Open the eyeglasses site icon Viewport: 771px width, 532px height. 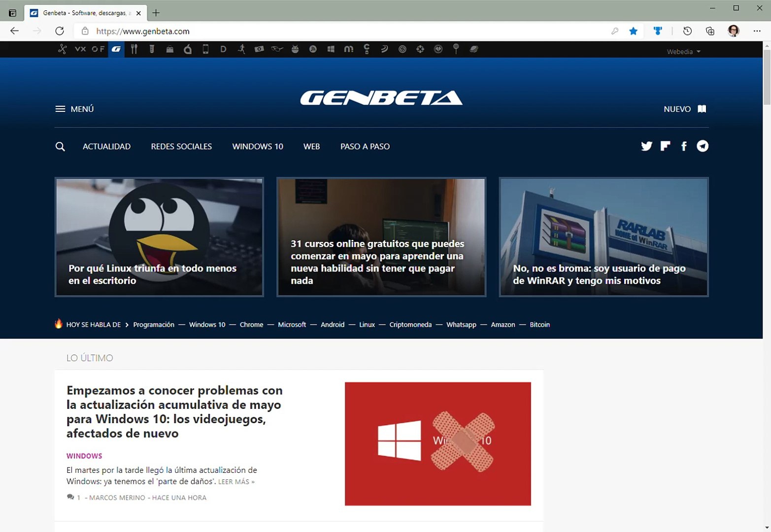(277, 49)
